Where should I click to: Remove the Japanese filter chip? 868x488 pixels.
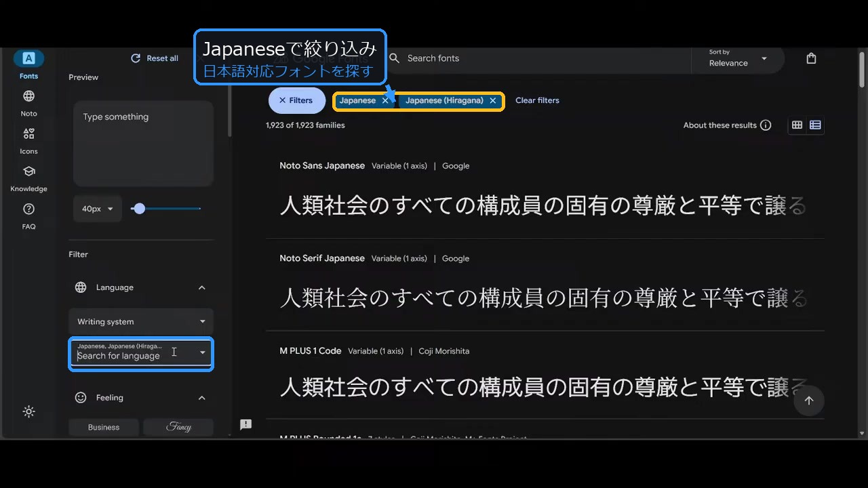coord(385,100)
